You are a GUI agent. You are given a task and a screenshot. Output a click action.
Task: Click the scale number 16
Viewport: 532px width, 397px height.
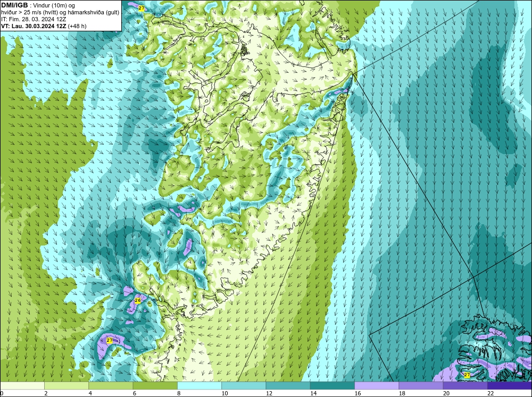point(358,393)
